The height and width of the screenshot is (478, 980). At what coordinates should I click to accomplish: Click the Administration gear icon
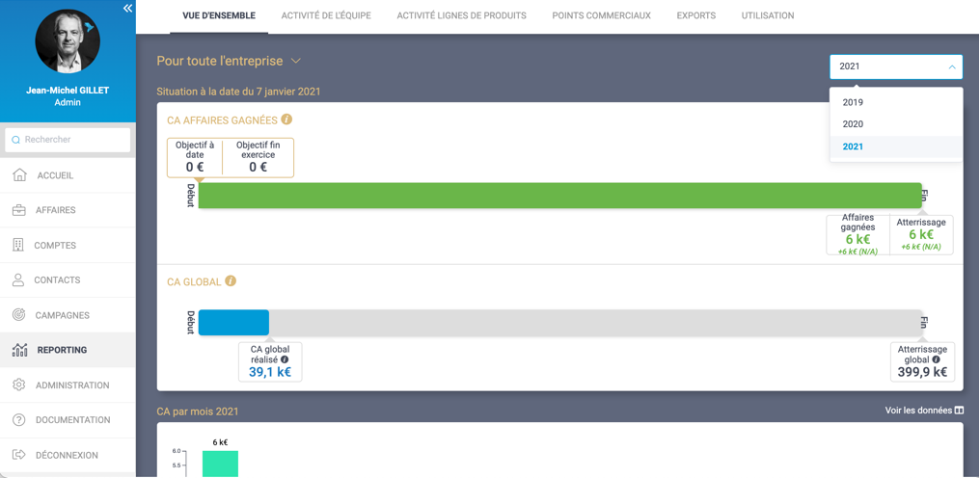pyautogui.click(x=19, y=385)
